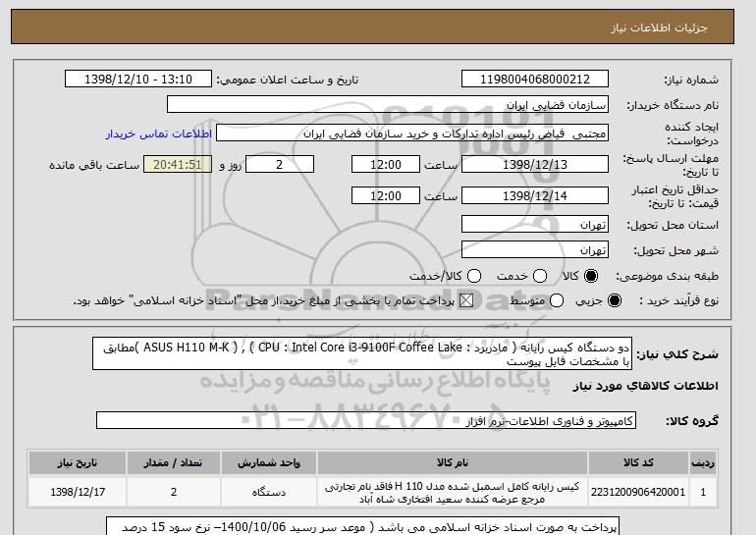Click the response deadline time field 12:00
The width and height of the screenshot is (756, 535).
[x=386, y=164]
